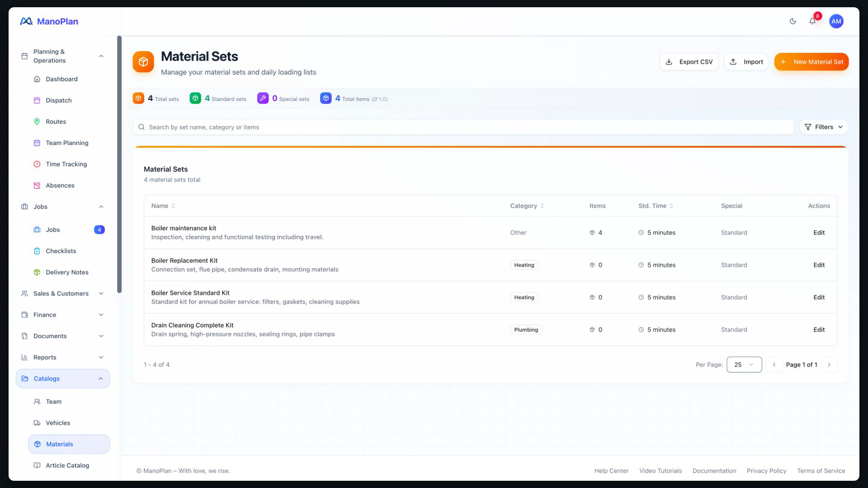Open the AM user avatar menu
Screen dimensions: 868x488
click(x=836, y=21)
